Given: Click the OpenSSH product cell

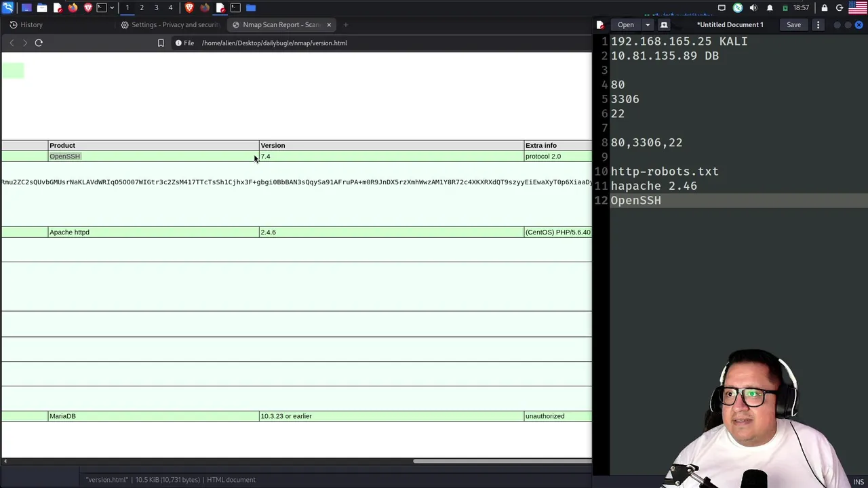Looking at the screenshot, I should click(153, 157).
